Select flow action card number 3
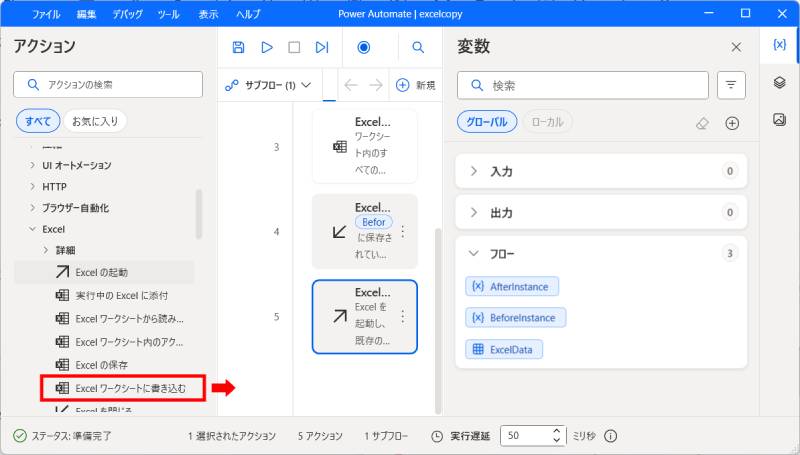800x455 pixels. [x=365, y=146]
